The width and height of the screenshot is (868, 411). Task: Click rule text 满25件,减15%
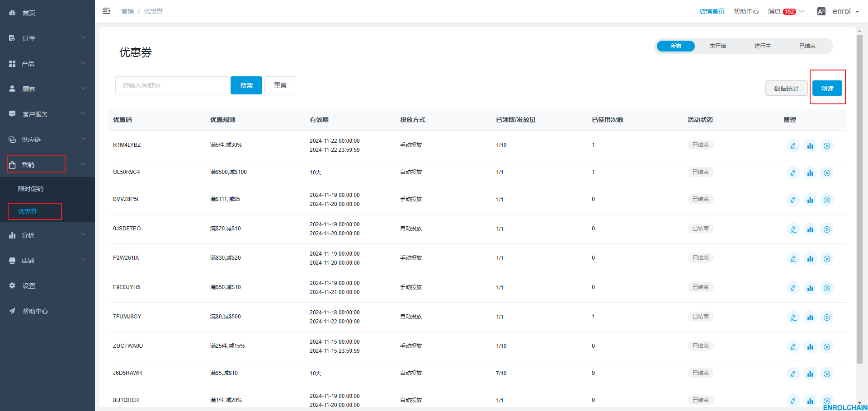[227, 346]
